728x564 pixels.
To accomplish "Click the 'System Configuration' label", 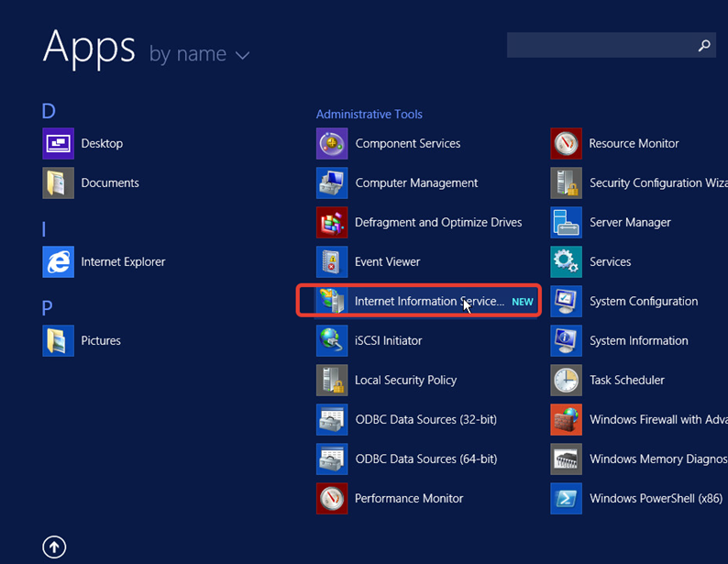I will coord(644,302).
